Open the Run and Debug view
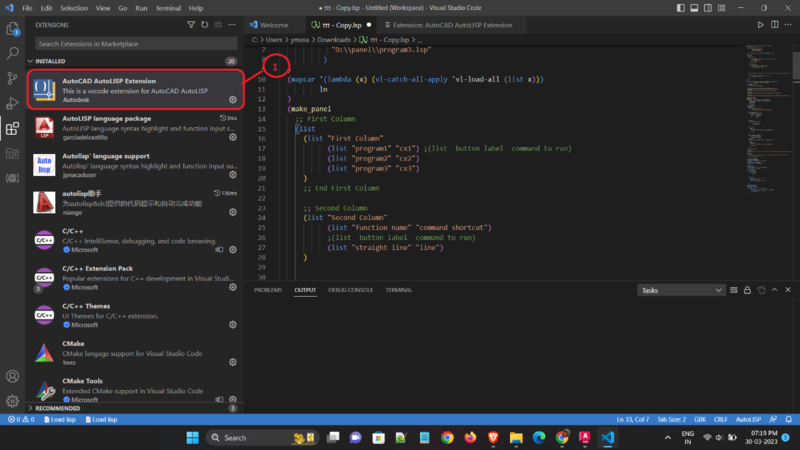Screen dimensions: 800x450 click(x=12, y=103)
